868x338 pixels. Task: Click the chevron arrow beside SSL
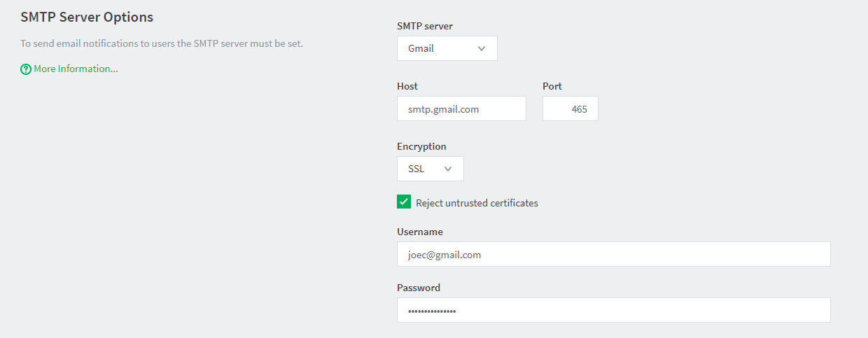click(448, 169)
